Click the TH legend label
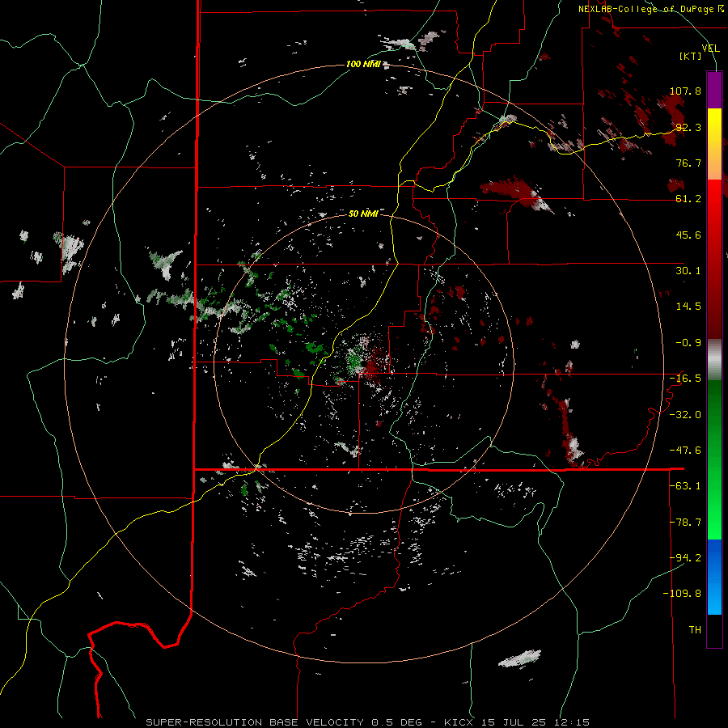 pyautogui.click(x=695, y=630)
